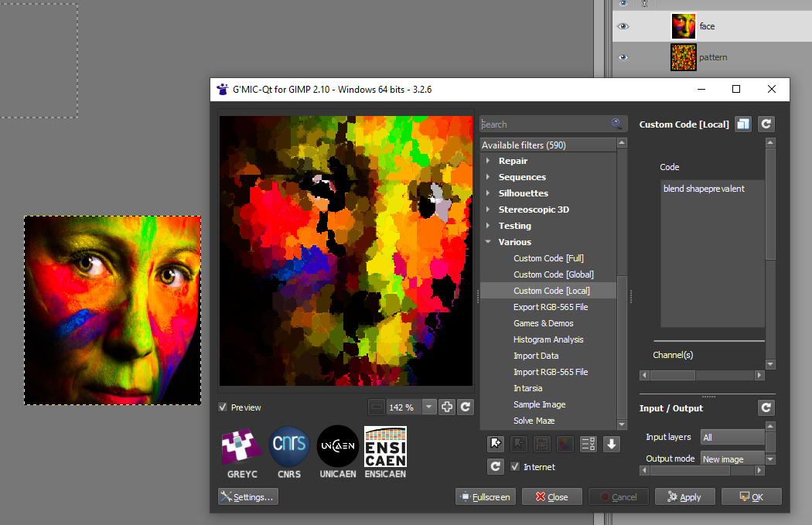This screenshot has width=812, height=525.
Task: Click the expand/collapse all folders arrow icon
Action: [x=612, y=444]
